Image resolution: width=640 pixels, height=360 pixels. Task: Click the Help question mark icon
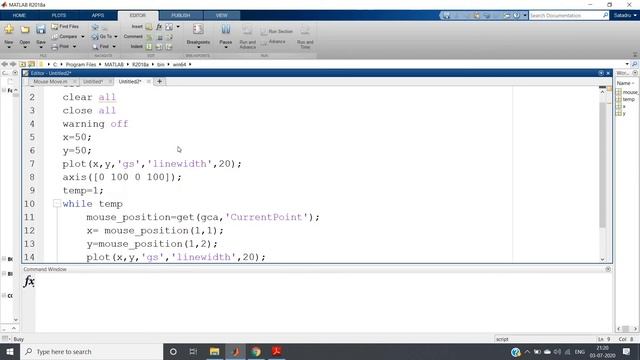click(x=517, y=16)
